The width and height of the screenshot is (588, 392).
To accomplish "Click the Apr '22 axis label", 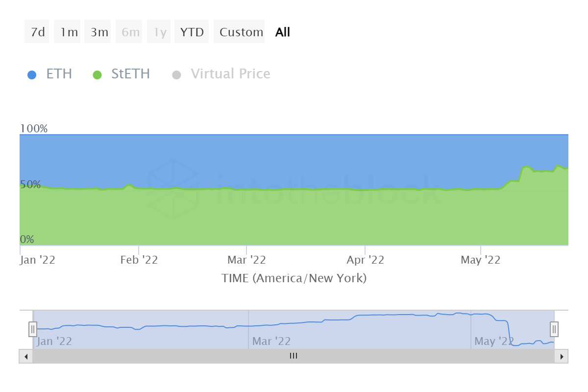I will [365, 260].
